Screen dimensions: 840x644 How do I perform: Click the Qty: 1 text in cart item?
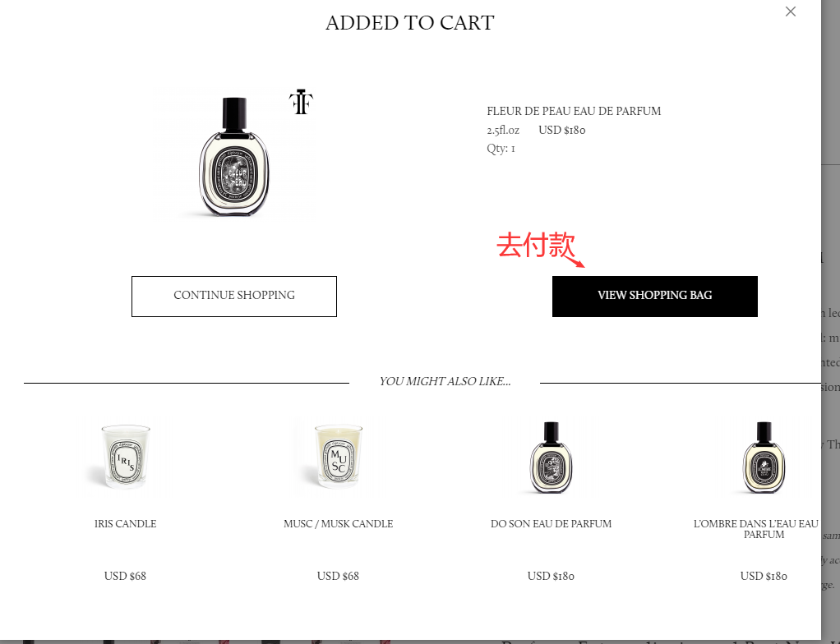coord(501,149)
